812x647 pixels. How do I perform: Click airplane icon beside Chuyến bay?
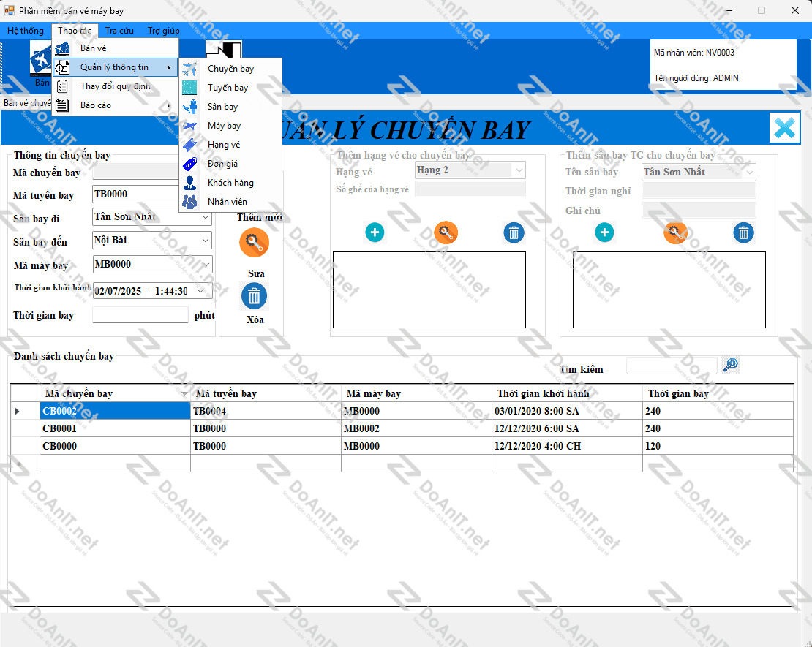189,68
